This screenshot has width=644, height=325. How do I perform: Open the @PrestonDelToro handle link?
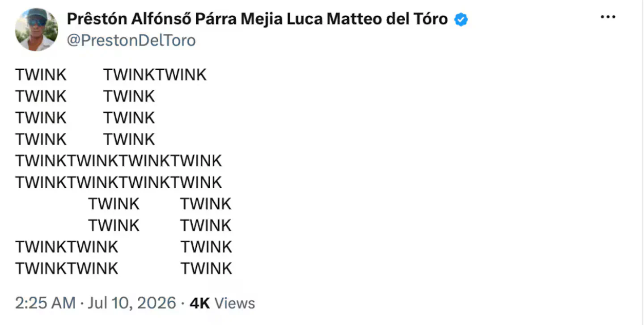coord(131,41)
